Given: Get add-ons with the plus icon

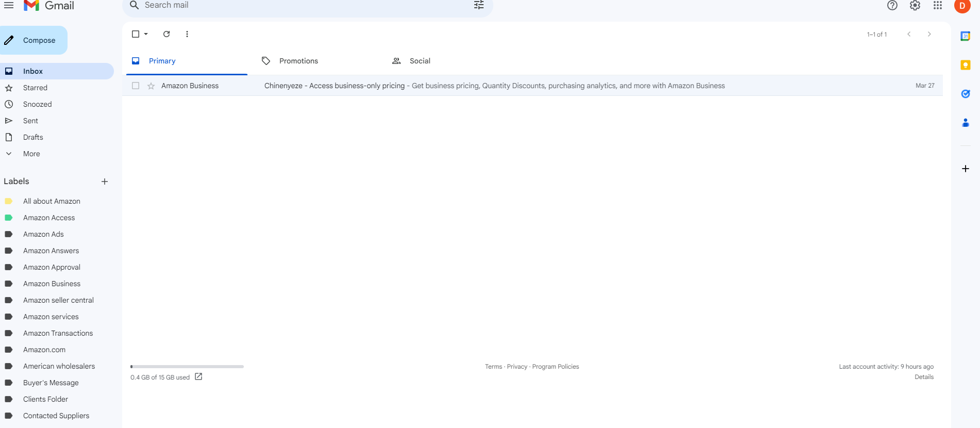Looking at the screenshot, I should click(x=966, y=169).
